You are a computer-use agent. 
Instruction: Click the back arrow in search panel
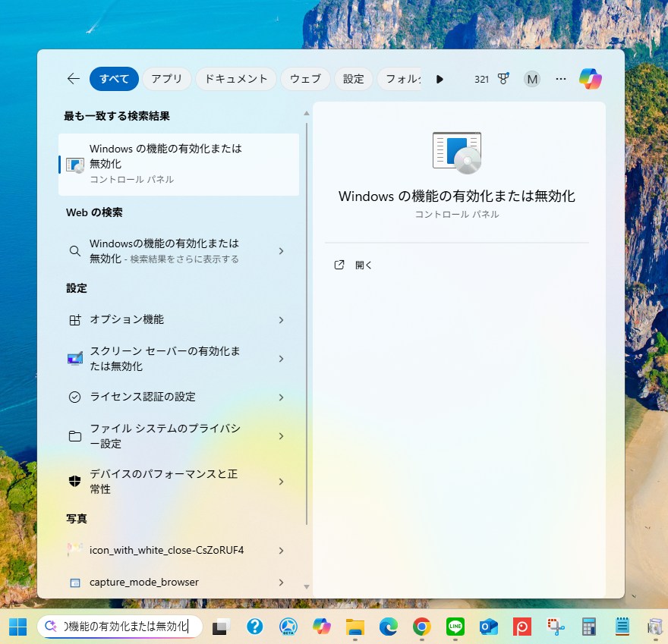pos(74,79)
